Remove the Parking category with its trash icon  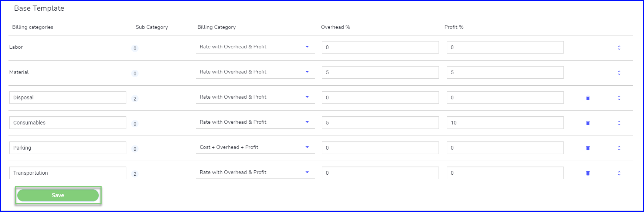(x=588, y=148)
